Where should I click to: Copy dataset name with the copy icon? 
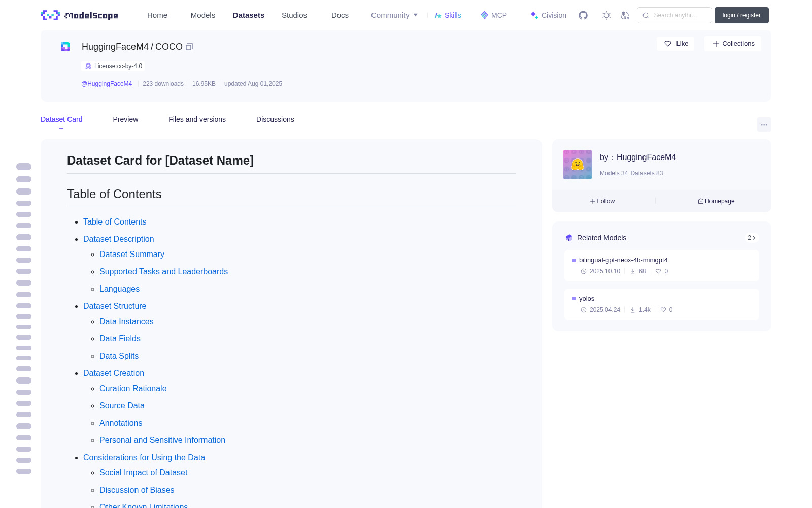point(189,47)
